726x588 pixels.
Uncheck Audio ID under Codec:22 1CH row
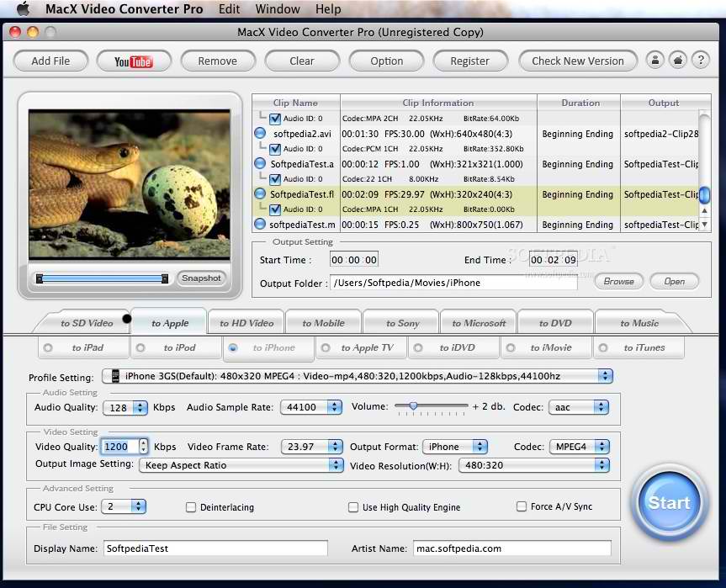(275, 178)
